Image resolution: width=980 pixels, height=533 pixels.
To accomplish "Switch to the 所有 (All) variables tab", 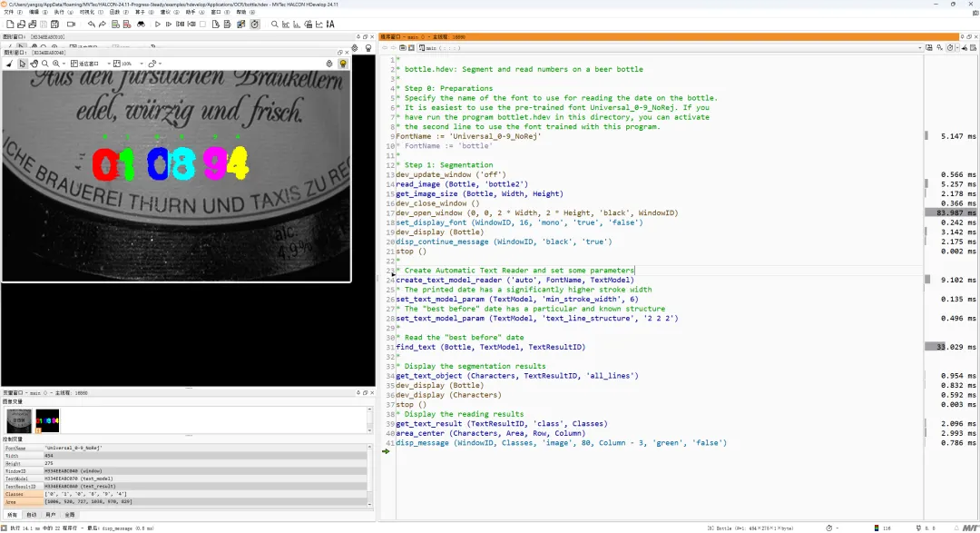I will tap(13, 515).
